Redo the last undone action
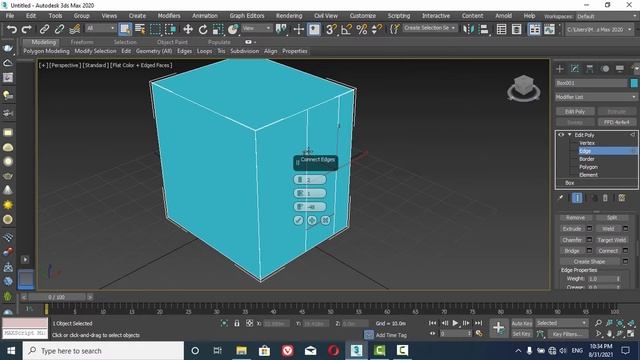Viewport: 640px width, 360px height. coord(27,29)
